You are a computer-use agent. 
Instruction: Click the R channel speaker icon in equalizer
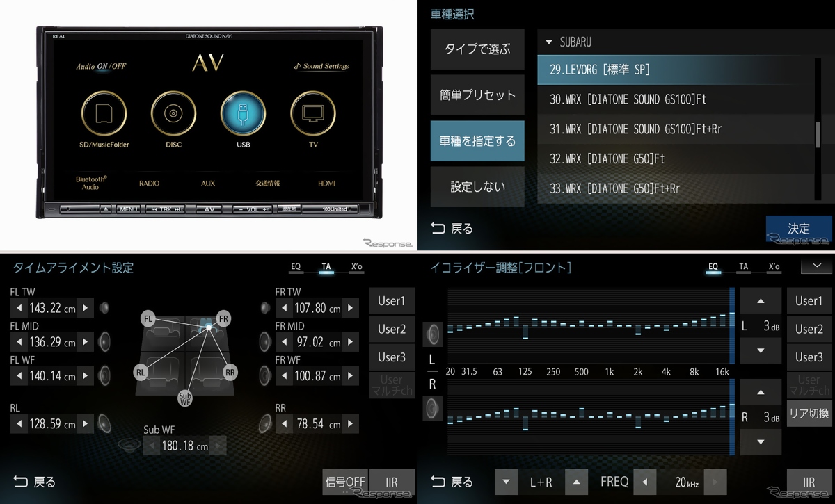coord(432,407)
